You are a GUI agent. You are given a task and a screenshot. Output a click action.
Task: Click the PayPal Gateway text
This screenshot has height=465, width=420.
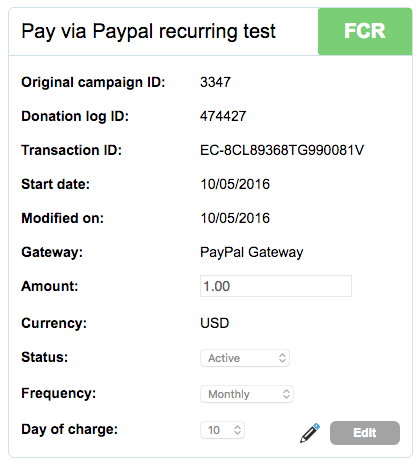point(252,252)
